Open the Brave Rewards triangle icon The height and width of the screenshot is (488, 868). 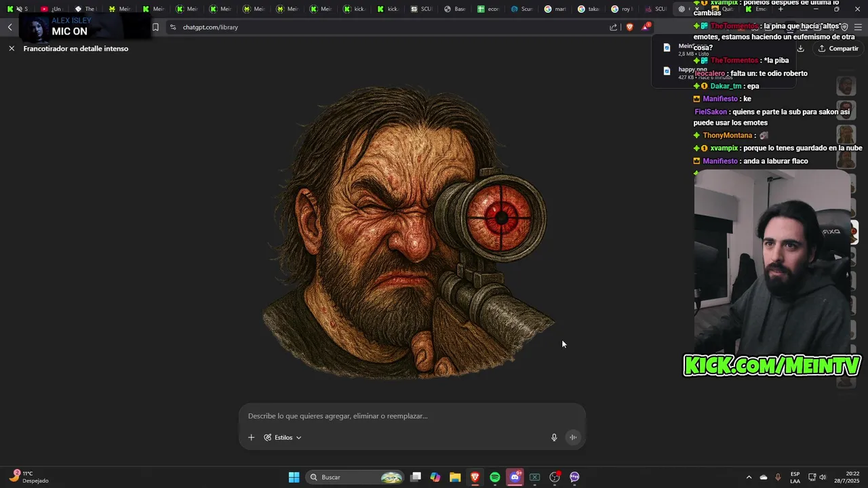[646, 27]
